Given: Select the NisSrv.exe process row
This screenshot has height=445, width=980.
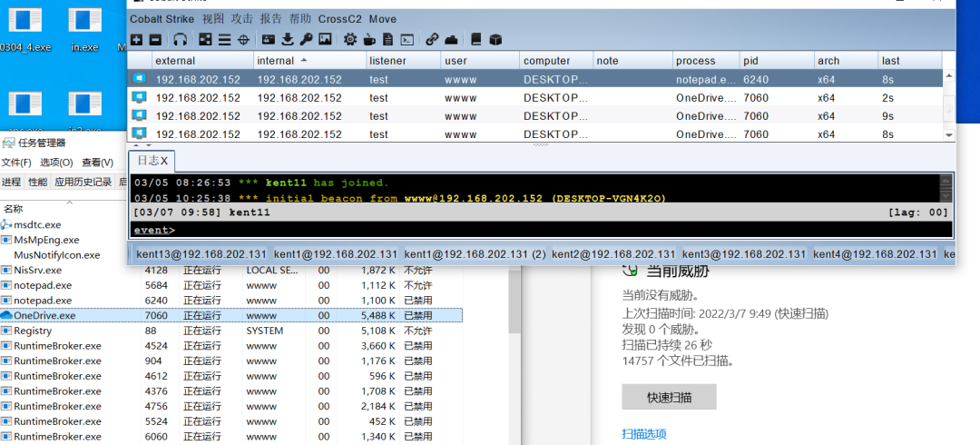Looking at the screenshot, I should [x=231, y=271].
